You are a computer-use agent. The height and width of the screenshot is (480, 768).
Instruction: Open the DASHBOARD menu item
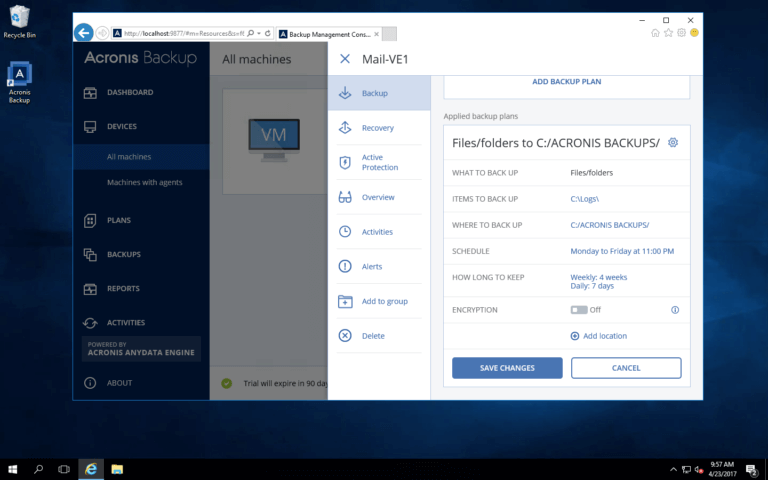click(x=130, y=93)
